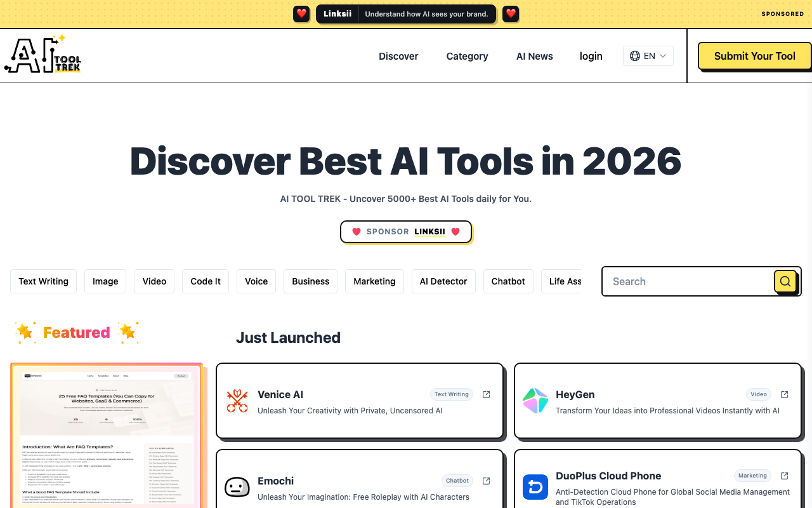This screenshot has height=508, width=812.
Task: Click the Emochi face logo
Action: pyautogui.click(x=237, y=487)
